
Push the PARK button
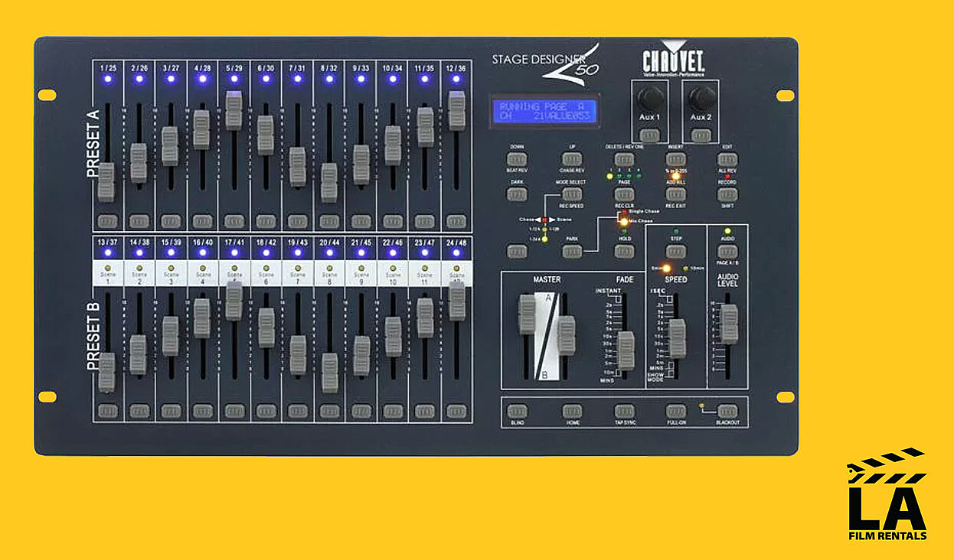point(571,251)
